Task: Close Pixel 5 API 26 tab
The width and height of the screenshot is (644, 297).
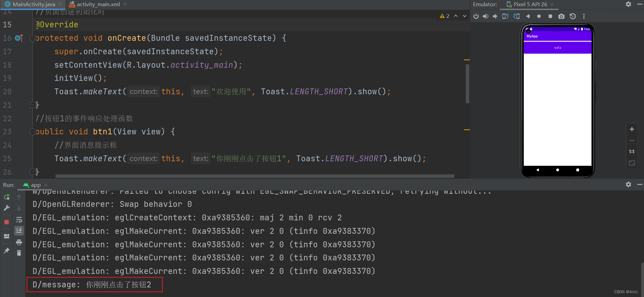Action: click(x=552, y=4)
